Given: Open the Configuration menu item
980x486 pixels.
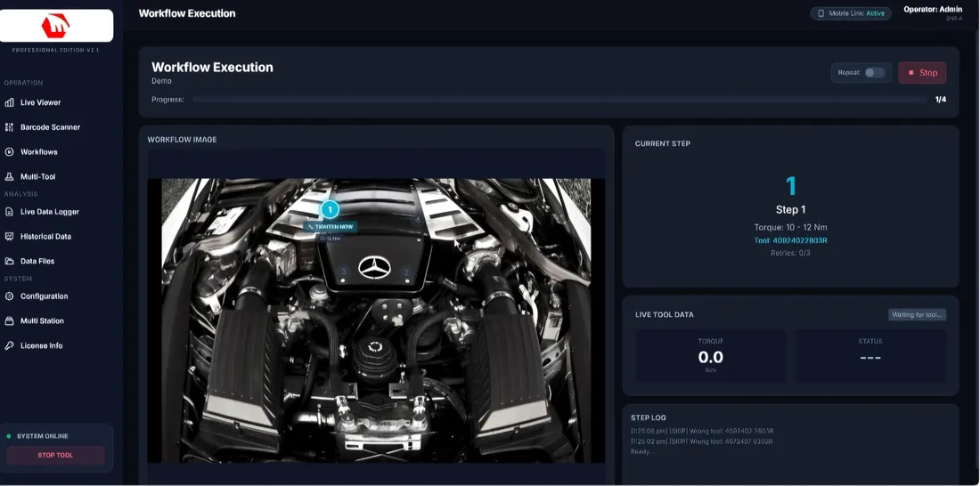Looking at the screenshot, I should point(44,296).
